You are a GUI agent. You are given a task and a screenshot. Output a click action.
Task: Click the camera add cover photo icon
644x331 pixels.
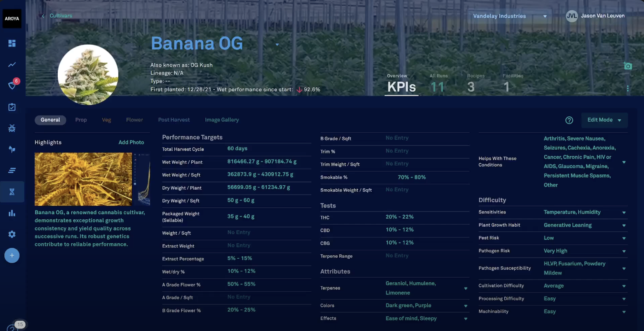[628, 66]
